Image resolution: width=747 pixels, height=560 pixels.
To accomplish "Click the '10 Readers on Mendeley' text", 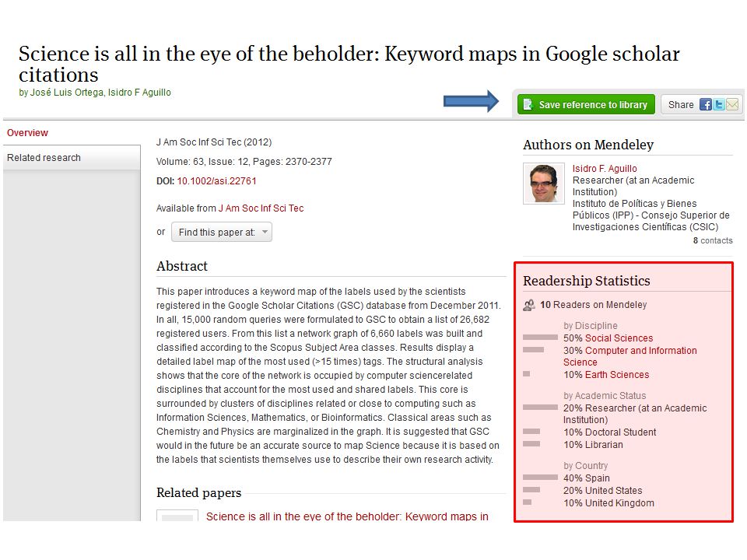I will [593, 305].
